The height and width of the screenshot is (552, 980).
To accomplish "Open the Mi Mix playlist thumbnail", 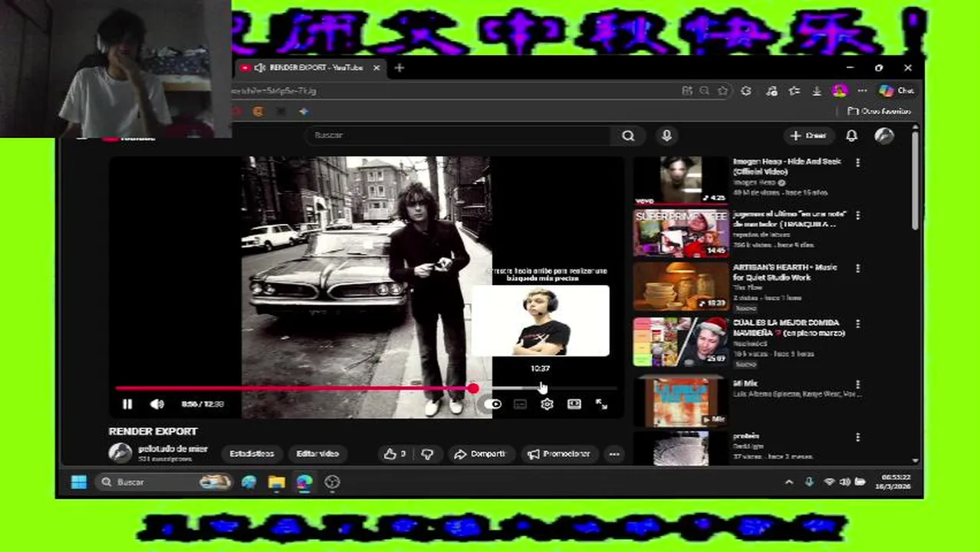I will tap(681, 400).
